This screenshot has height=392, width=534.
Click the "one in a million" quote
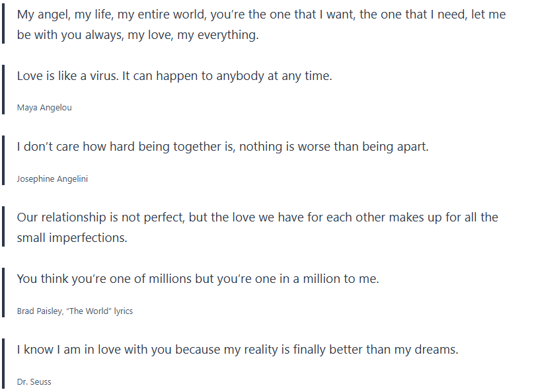(198, 279)
